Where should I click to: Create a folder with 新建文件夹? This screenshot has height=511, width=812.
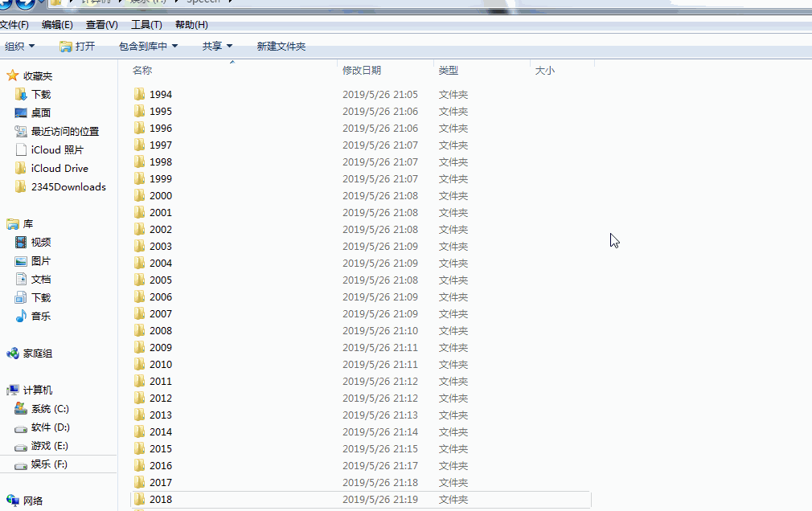click(281, 46)
